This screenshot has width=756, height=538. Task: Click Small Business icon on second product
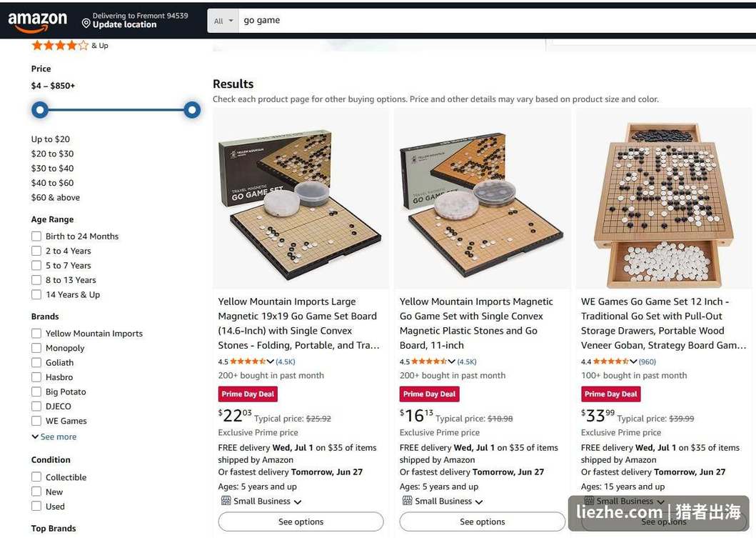click(x=407, y=500)
